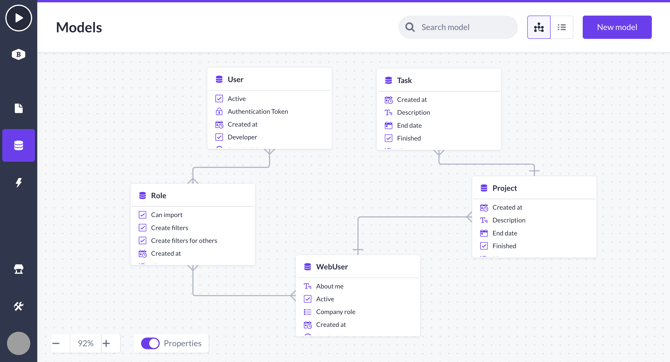Image resolution: width=670 pixels, height=362 pixels.
Task: Click the gray user avatar circle
Action: click(x=18, y=343)
